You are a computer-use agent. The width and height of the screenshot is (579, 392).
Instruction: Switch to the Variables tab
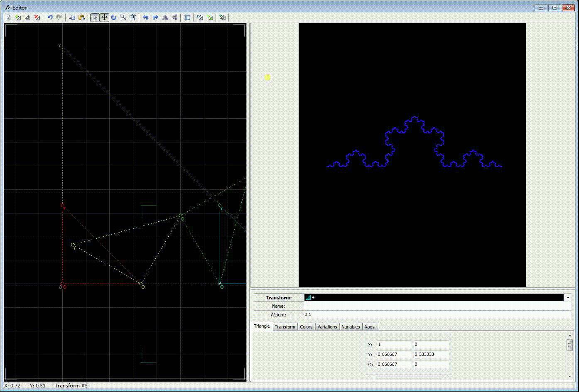point(351,327)
